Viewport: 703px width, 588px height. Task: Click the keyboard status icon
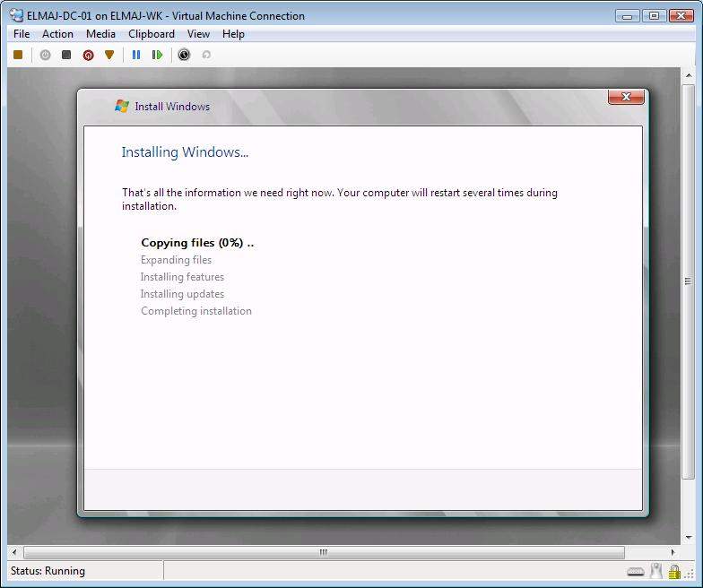pyautogui.click(x=635, y=571)
